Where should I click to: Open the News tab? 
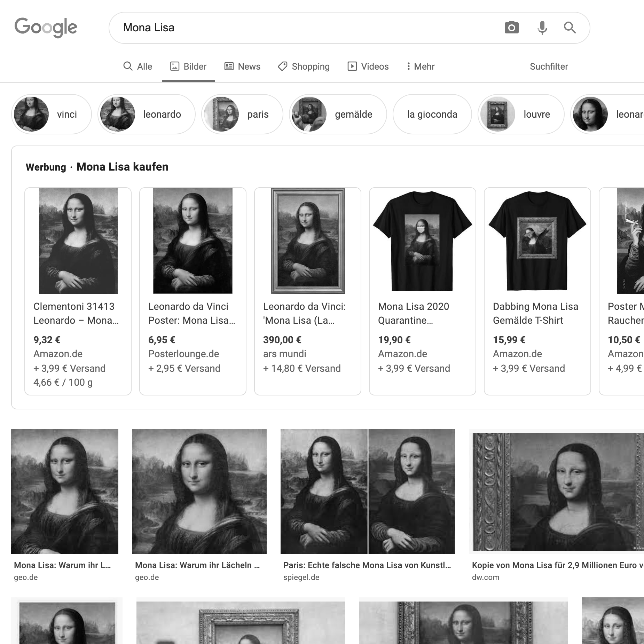click(x=243, y=66)
